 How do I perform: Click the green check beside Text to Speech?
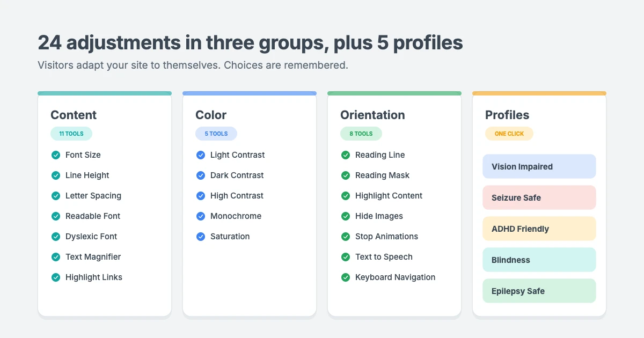click(x=346, y=257)
